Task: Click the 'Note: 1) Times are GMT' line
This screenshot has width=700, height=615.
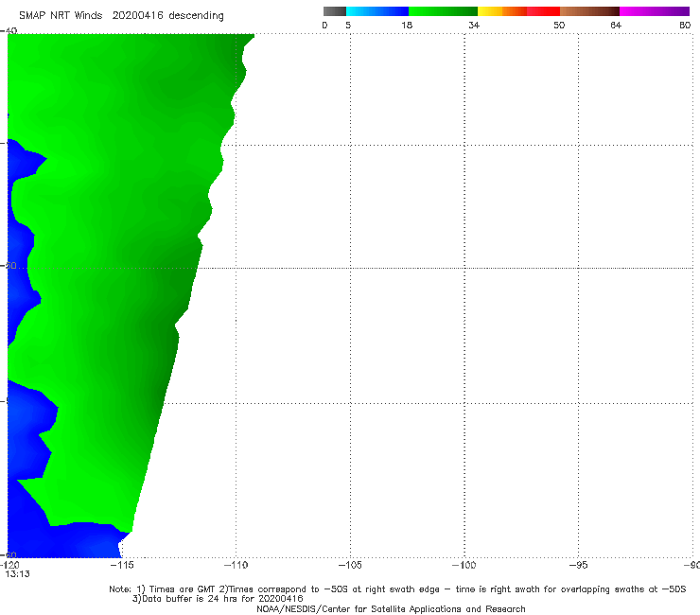Action: point(397,589)
